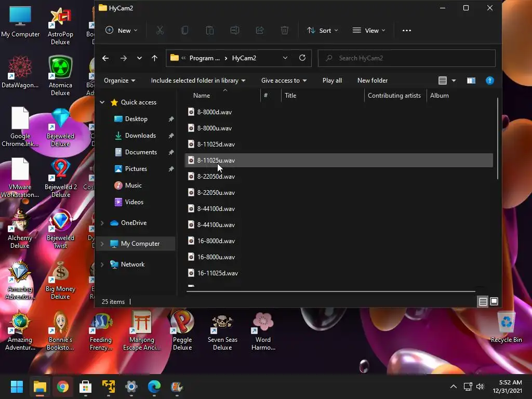Go forward with the right arrow
The width and height of the screenshot is (532, 399).
pos(124,58)
